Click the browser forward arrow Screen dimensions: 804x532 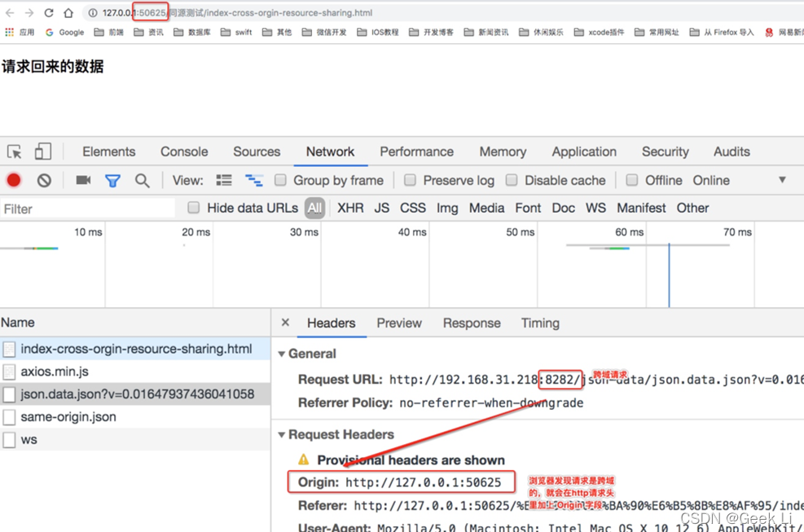tap(29, 13)
